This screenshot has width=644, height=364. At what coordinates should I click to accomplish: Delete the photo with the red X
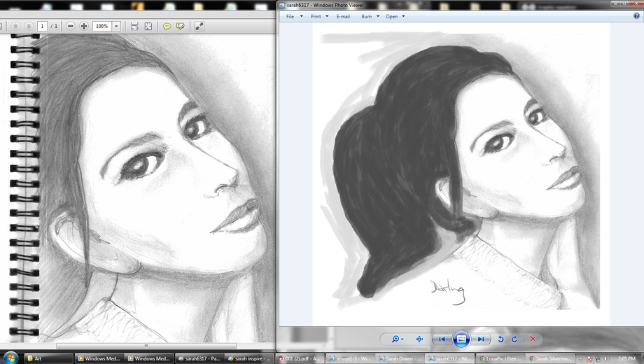[533, 339]
